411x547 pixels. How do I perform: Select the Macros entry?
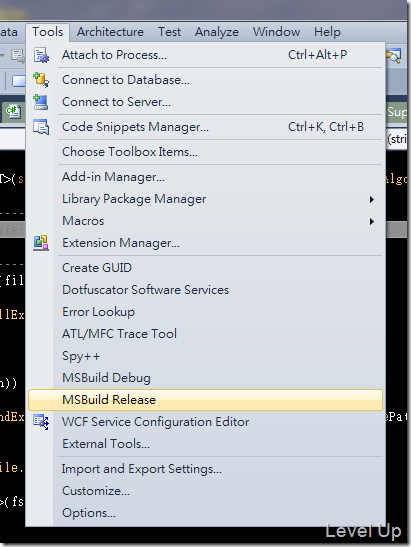click(x=206, y=221)
